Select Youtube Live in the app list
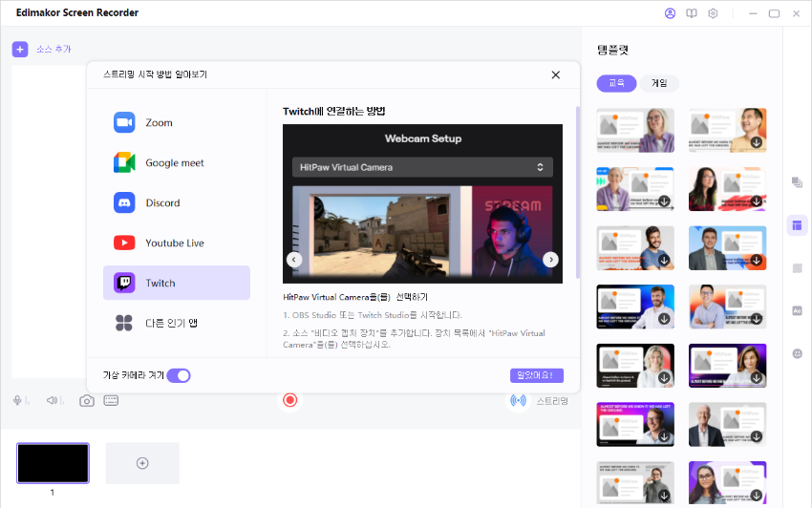812x508 pixels. click(x=177, y=243)
